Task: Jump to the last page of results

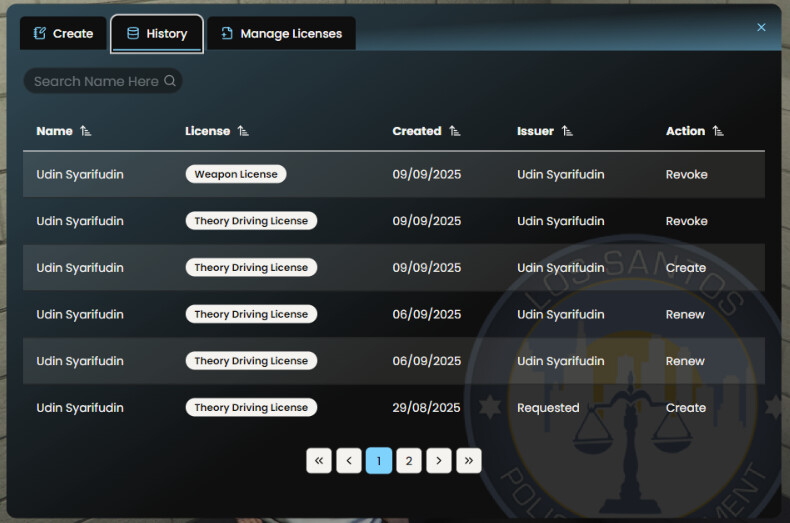Action: pos(468,460)
